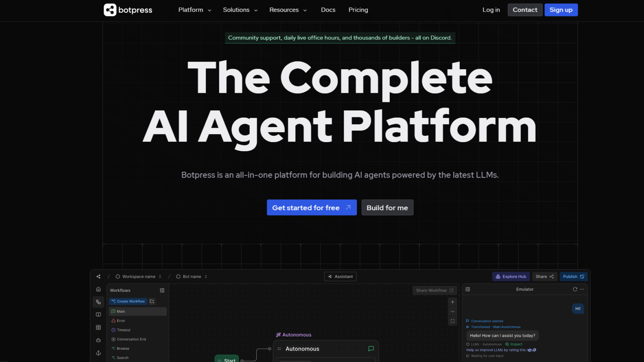Select the Error workflow

[x=138, y=321]
